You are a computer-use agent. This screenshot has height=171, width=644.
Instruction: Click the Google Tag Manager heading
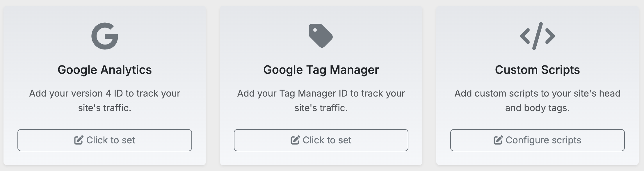321,70
